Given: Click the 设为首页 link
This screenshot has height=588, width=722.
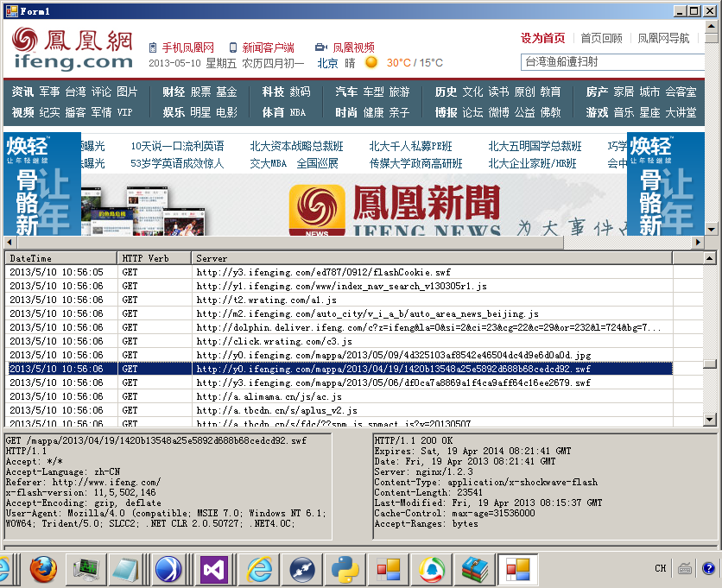Looking at the screenshot, I should pos(542,38).
